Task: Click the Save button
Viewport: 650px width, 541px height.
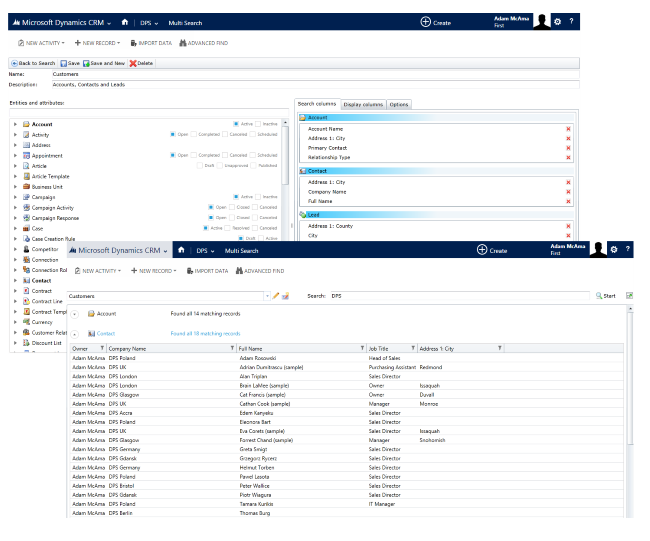Action: point(70,63)
